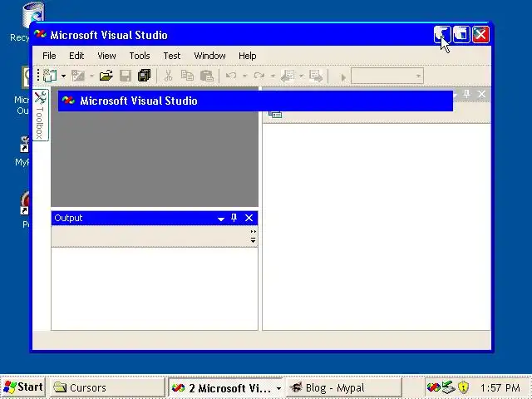Image resolution: width=532 pixels, height=399 pixels.
Task: Click the Save All stacked disks icon
Action: click(144, 76)
